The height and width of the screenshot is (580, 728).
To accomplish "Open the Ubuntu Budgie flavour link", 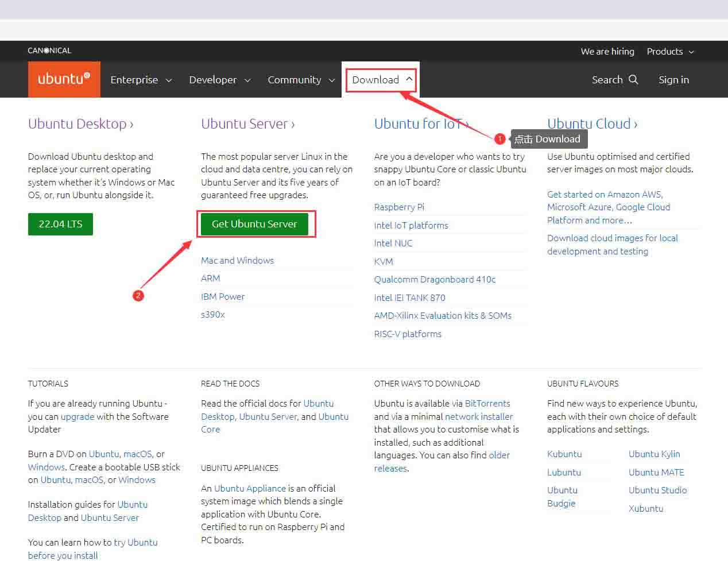I will click(562, 496).
